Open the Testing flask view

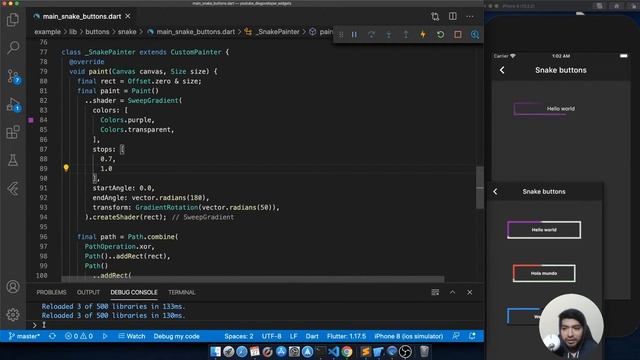tap(13, 160)
